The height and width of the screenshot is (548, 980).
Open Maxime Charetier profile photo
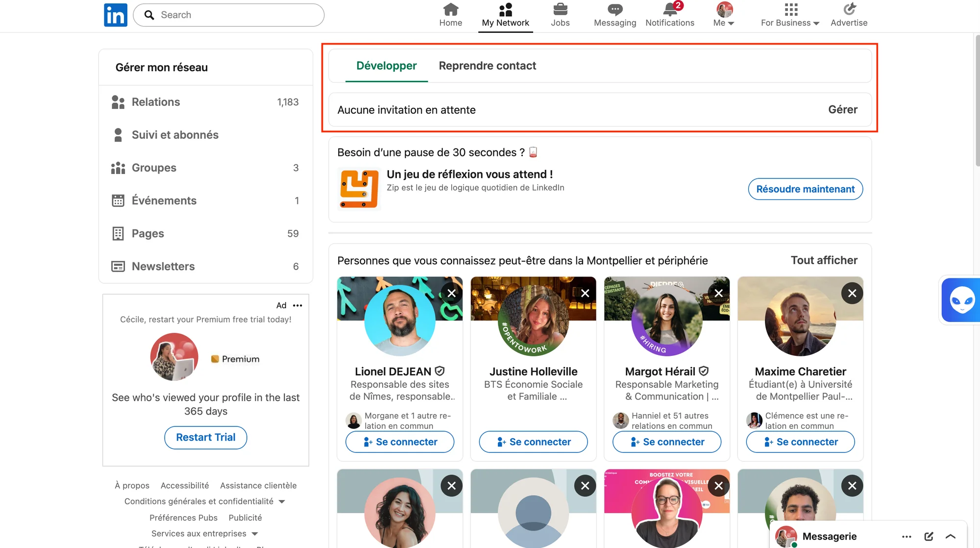point(800,321)
